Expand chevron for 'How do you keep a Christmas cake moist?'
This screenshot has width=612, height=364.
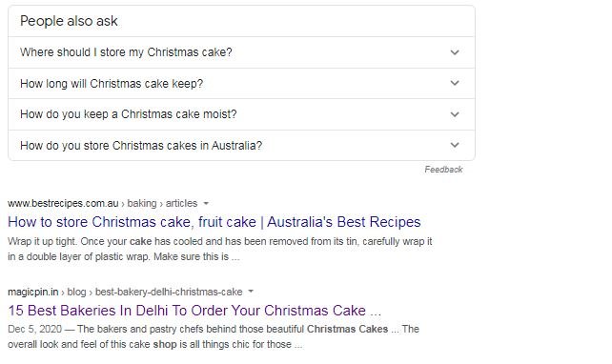(455, 114)
